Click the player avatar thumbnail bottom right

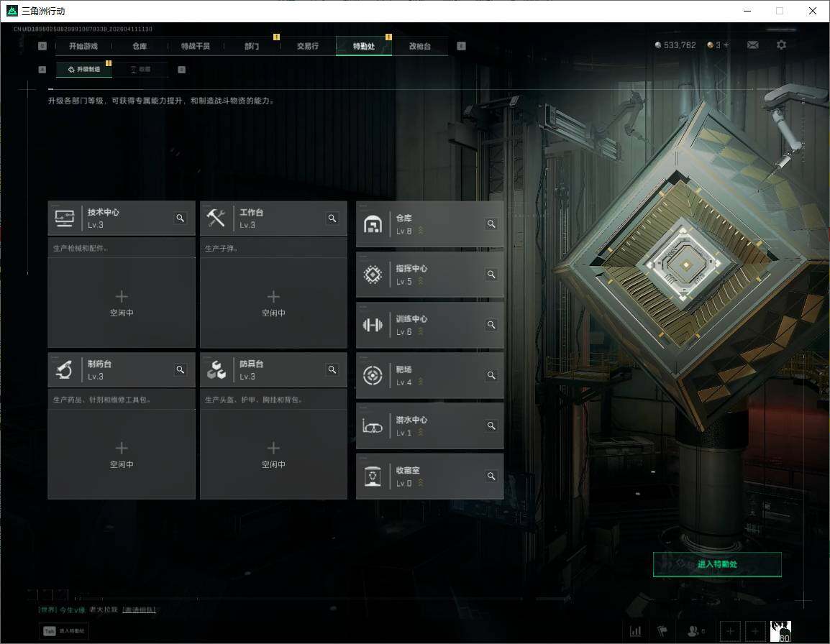(x=780, y=630)
